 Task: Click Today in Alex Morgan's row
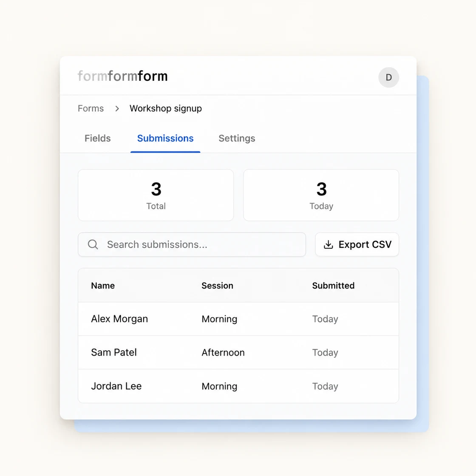[325, 319]
